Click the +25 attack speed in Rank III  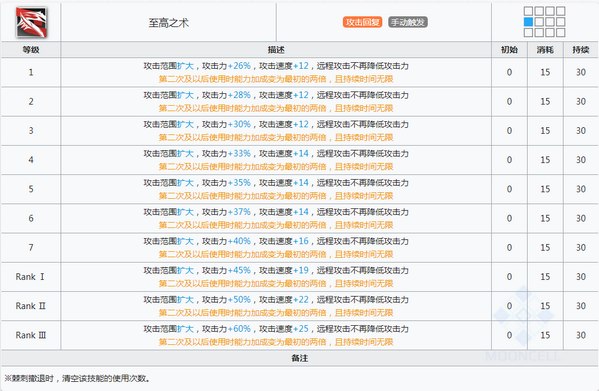pos(301,329)
